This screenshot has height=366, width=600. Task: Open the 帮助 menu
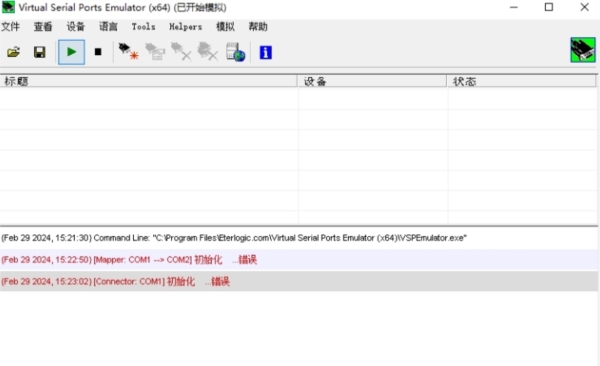[258, 27]
